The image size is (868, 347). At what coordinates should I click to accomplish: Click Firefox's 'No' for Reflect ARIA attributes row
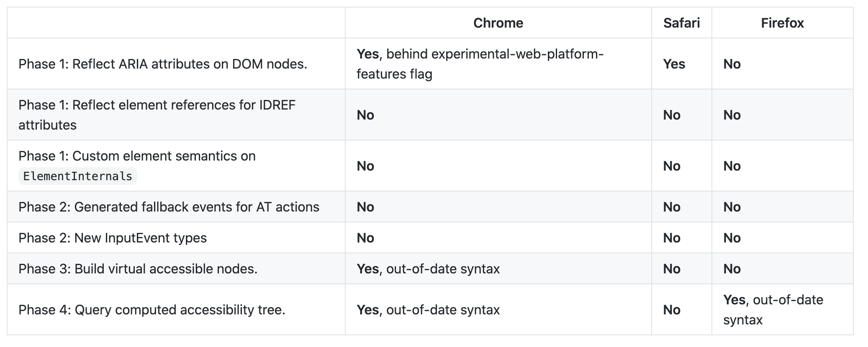coord(732,64)
